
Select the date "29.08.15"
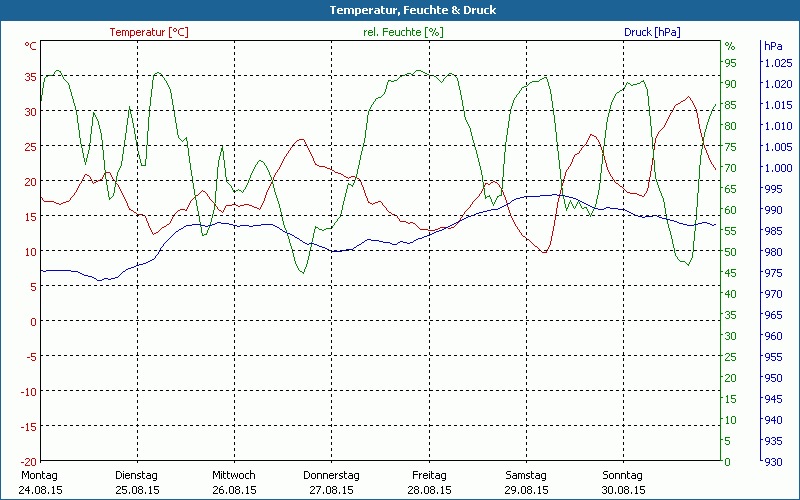tap(527, 490)
